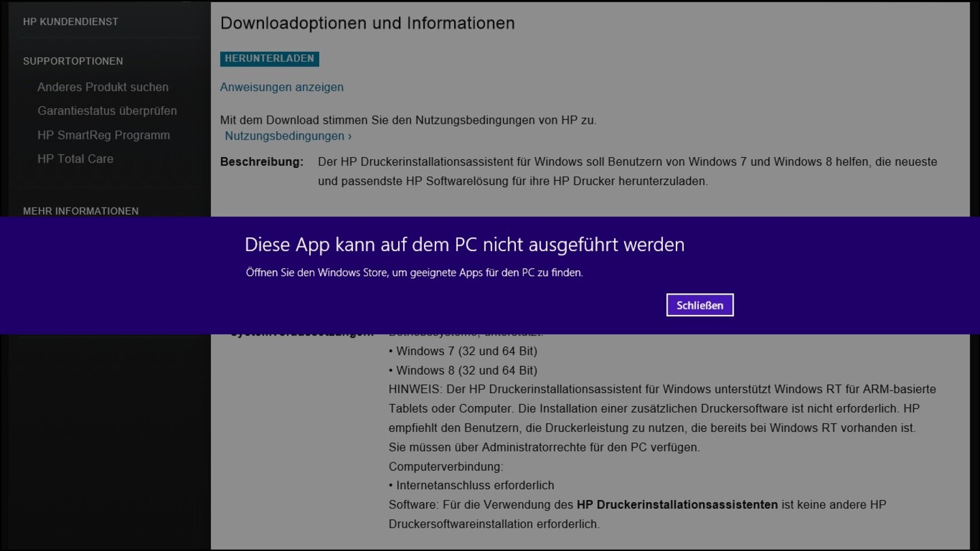Open the Nutzungsbedingungen link
The image size is (980, 551).
coord(288,136)
